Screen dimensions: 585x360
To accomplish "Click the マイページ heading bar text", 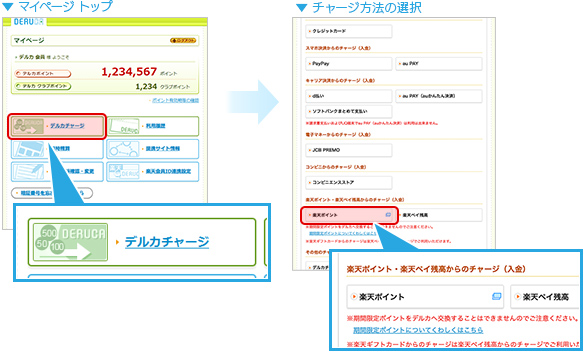I will click(29, 40).
